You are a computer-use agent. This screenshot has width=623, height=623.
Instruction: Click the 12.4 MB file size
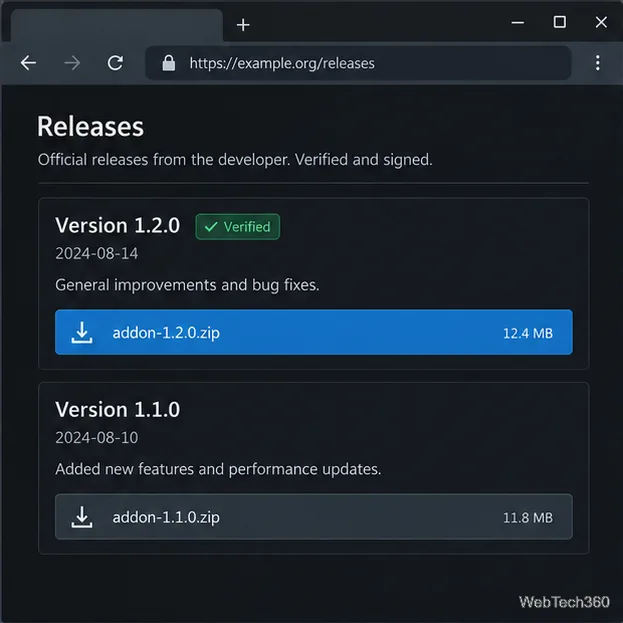tap(528, 333)
